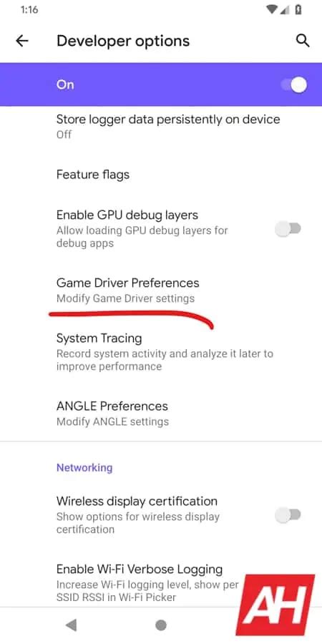Open System Tracing settings
Viewport: 322px width, 644px height.
[x=161, y=351]
